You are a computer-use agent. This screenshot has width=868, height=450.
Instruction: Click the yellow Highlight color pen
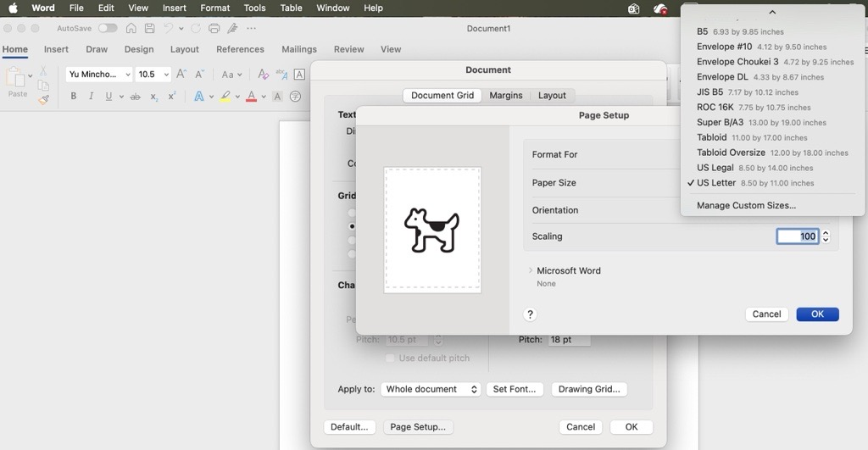coord(225,97)
